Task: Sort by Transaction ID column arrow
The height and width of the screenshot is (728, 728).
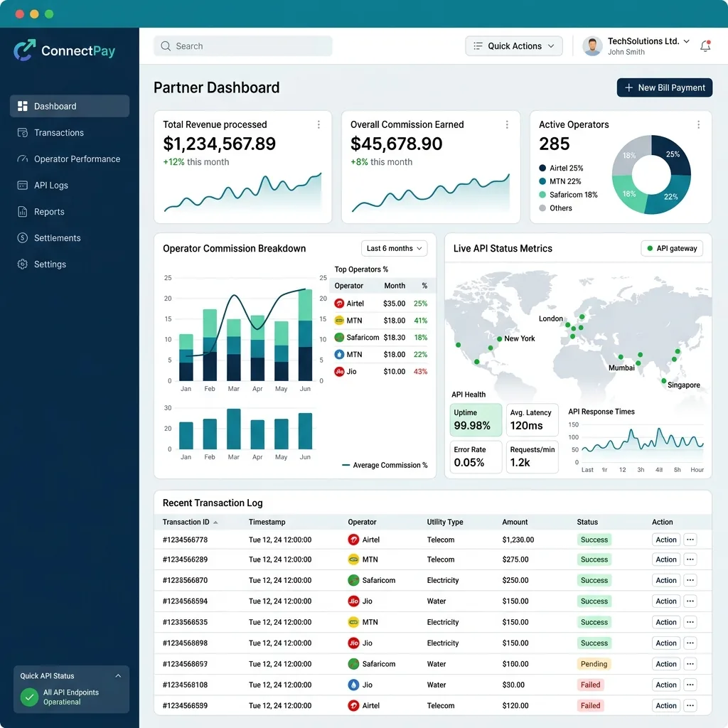Action: [215, 523]
